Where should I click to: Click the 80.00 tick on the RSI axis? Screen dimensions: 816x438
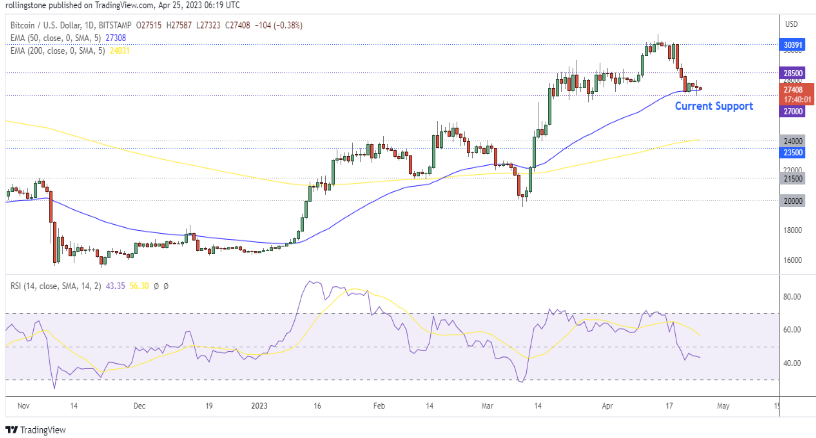click(792, 297)
